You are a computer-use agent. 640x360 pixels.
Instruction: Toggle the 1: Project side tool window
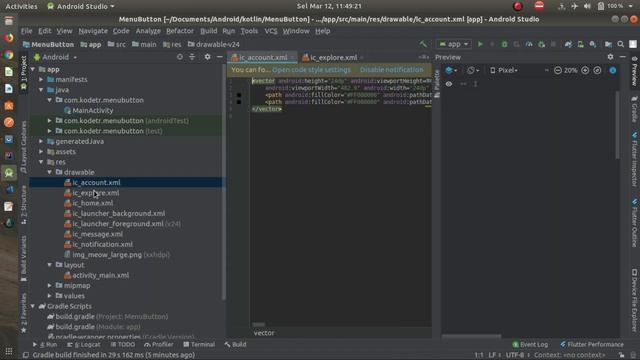(x=24, y=73)
